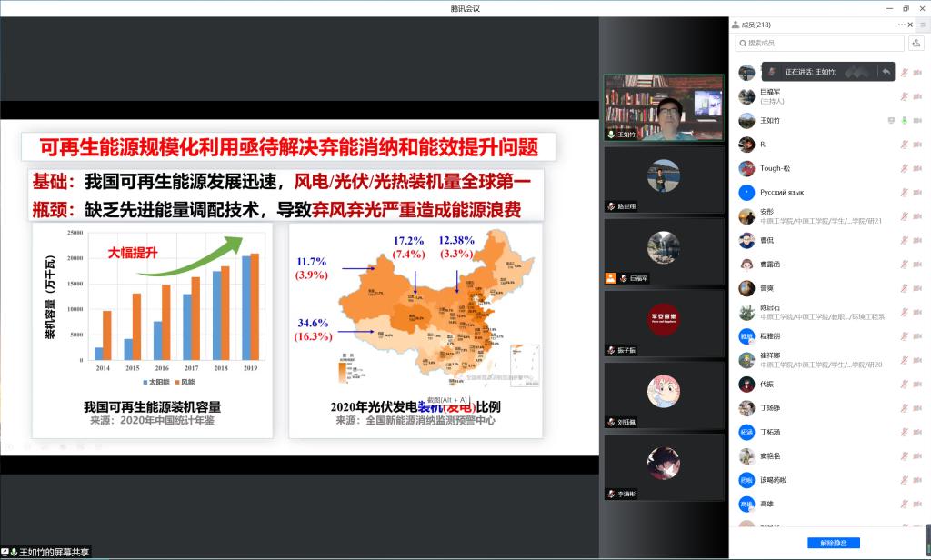
Task: Click the avatar icon inside the 正在讲话 banner
Action: 773,72
